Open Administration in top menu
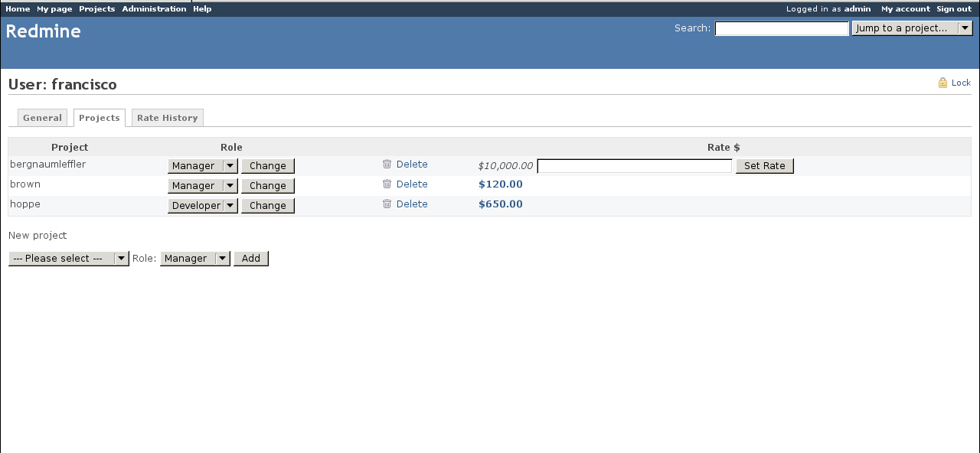 pos(154,8)
